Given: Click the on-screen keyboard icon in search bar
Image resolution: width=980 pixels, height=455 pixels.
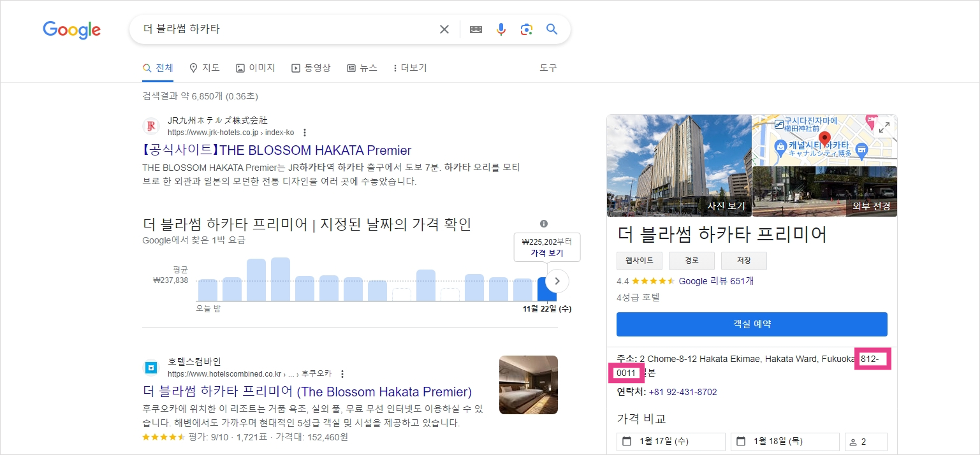Looking at the screenshot, I should click(475, 29).
